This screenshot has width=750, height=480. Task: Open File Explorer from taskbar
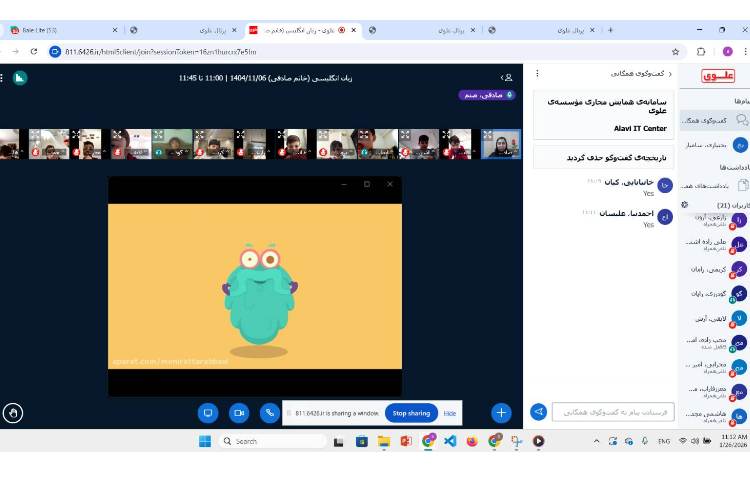click(x=384, y=441)
